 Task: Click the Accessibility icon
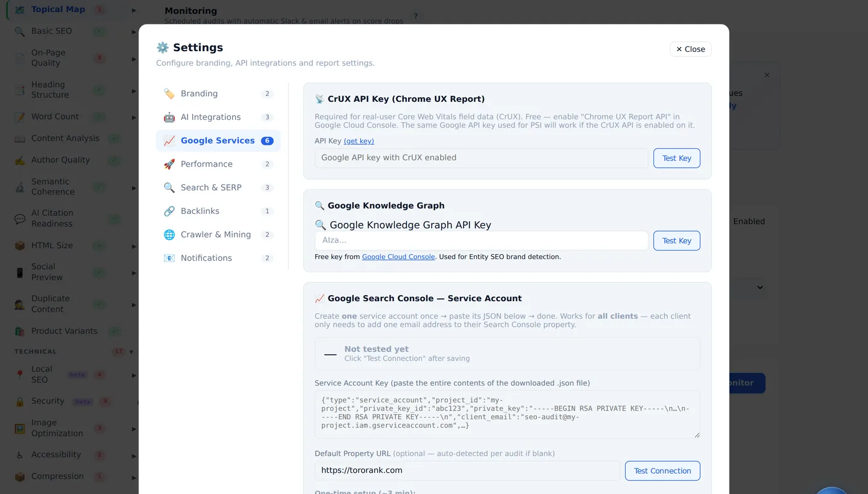click(x=20, y=455)
